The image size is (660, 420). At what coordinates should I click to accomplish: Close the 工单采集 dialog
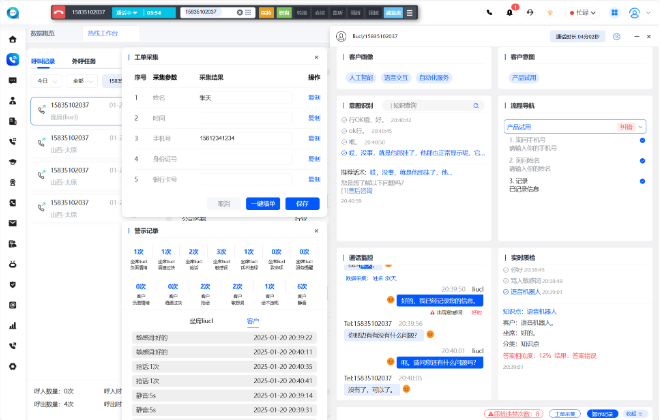click(x=316, y=58)
